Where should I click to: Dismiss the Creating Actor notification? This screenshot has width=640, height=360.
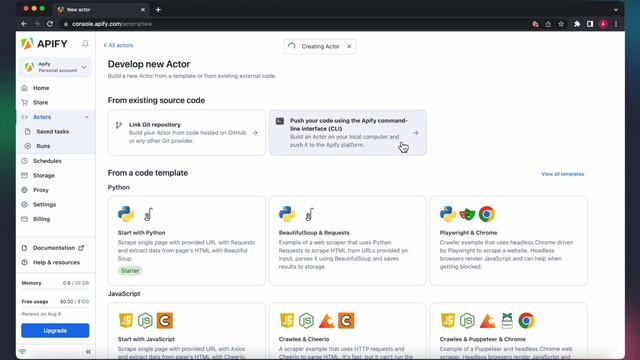[x=349, y=47]
